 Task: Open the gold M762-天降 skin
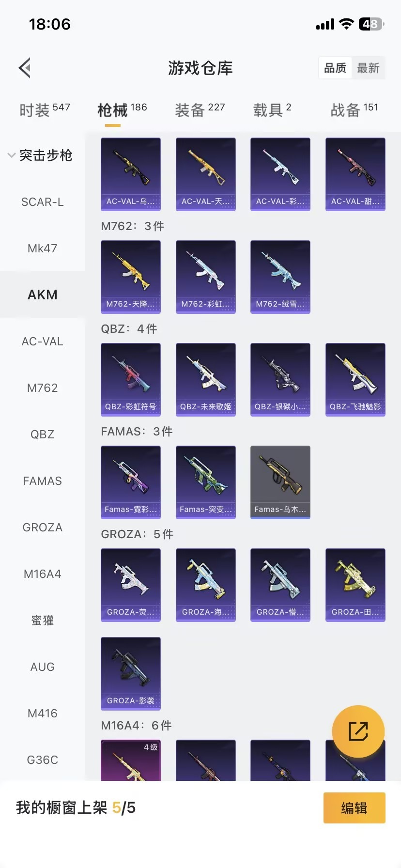tap(131, 277)
